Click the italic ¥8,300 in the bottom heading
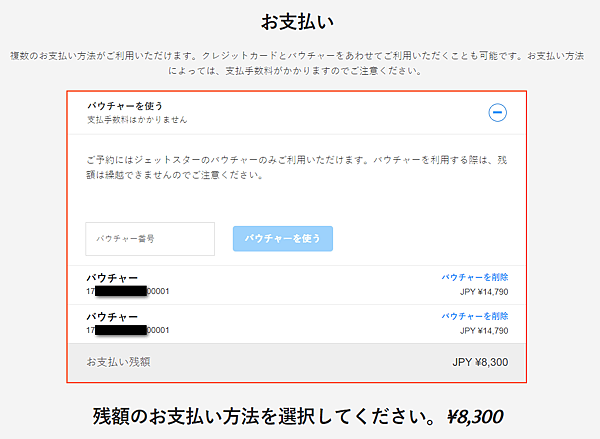Image resolution: width=600 pixels, height=439 pixels. pyautogui.click(x=475, y=415)
